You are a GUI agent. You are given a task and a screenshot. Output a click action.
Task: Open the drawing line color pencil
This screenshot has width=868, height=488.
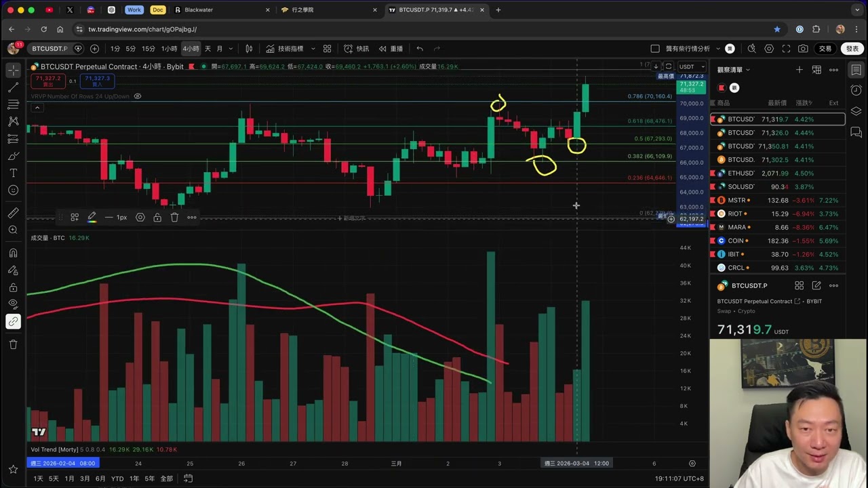(x=92, y=218)
